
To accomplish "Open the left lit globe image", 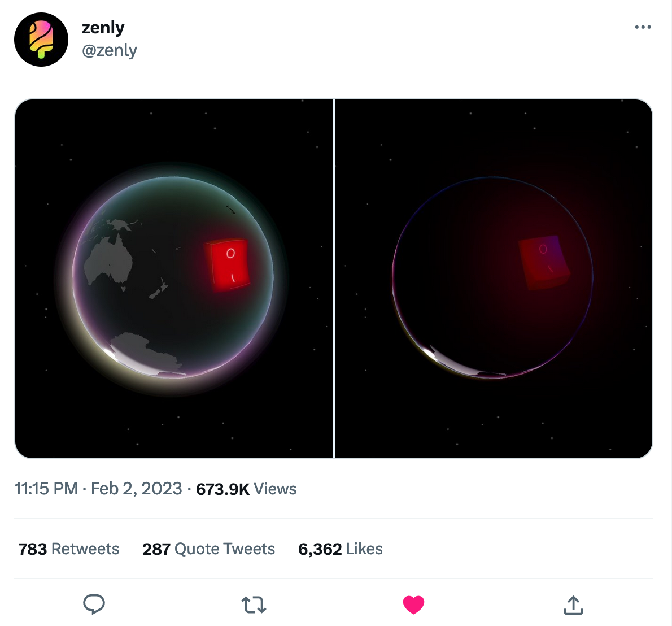I will [174, 279].
